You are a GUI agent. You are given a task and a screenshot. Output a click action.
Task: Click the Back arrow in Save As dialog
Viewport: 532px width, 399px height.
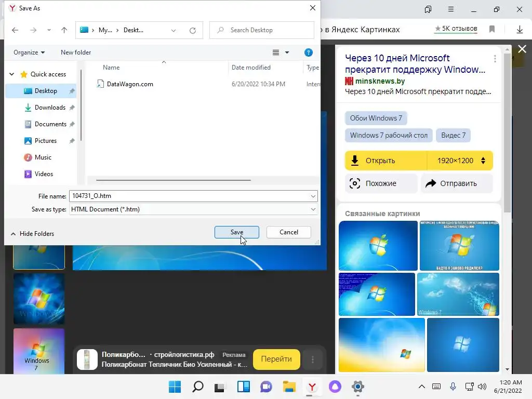[15, 30]
